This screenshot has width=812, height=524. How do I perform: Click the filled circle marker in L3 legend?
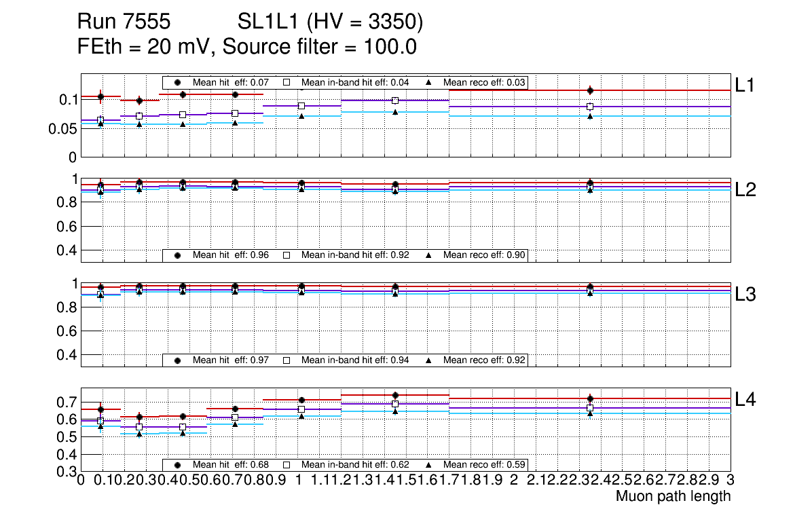[x=177, y=360]
